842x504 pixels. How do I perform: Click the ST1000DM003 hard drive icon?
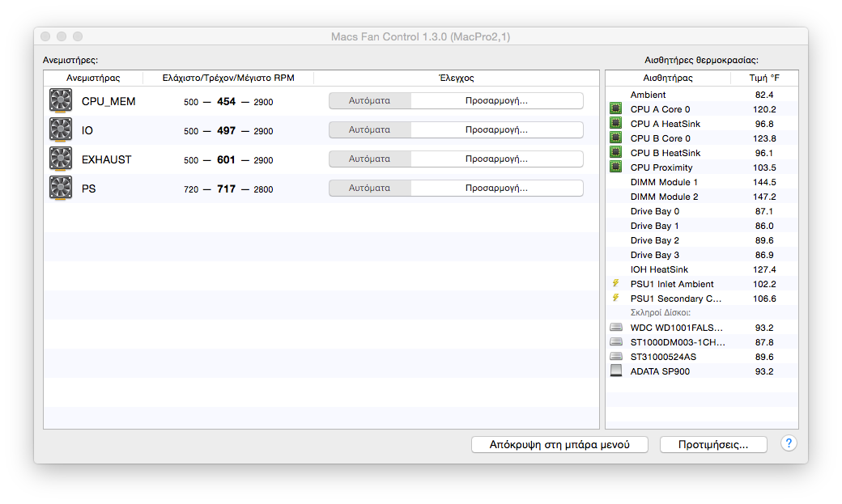[x=616, y=341]
